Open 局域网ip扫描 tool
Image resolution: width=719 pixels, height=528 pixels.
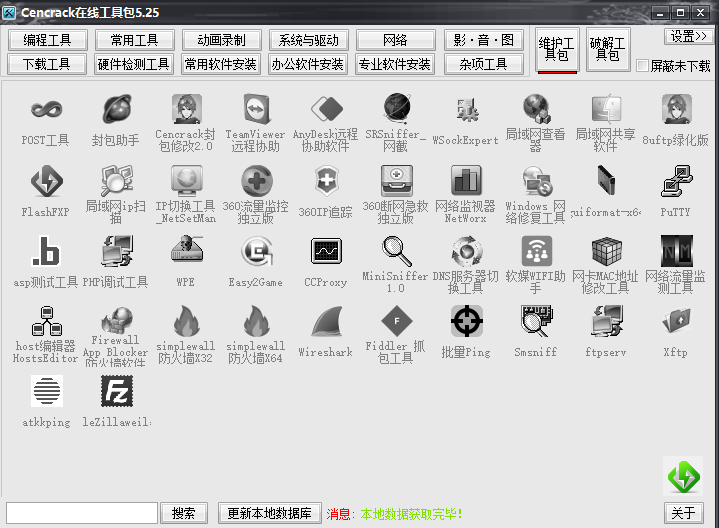pos(116,181)
